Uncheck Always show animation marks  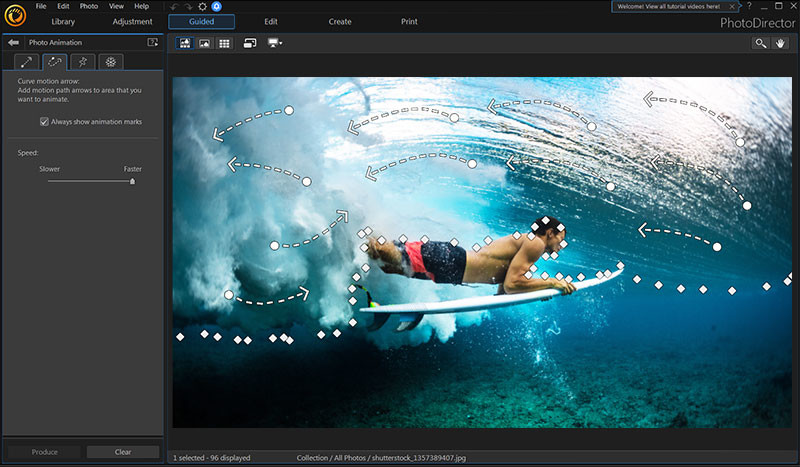click(x=45, y=122)
